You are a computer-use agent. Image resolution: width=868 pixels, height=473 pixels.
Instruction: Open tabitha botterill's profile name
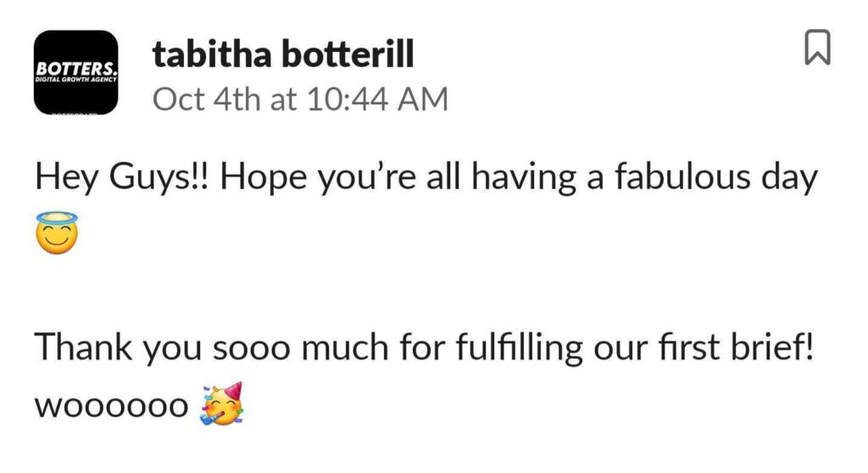click(x=283, y=55)
